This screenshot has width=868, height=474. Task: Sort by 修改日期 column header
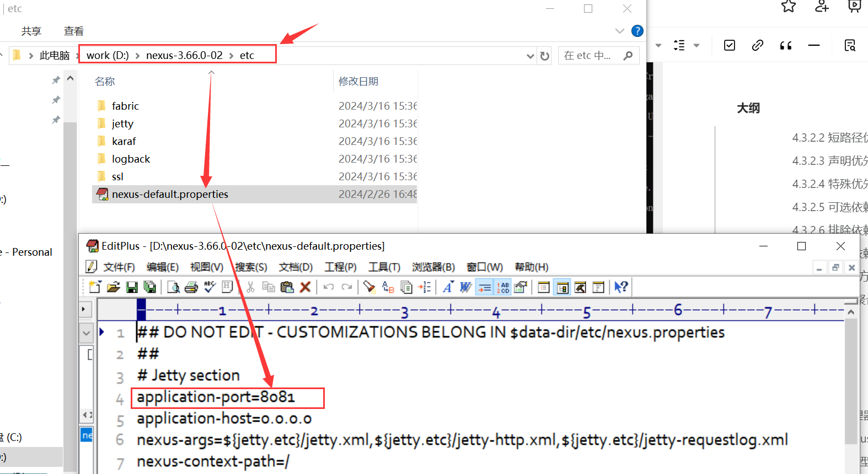358,82
